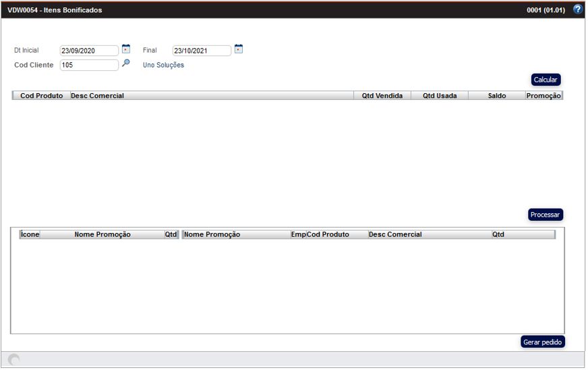Open calendar picker for Final date

tap(239, 49)
